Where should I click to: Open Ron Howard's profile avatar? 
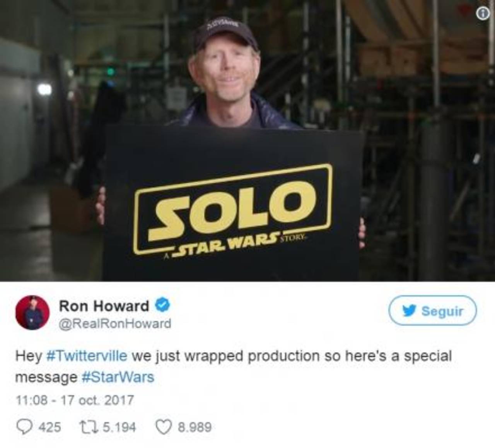32,313
